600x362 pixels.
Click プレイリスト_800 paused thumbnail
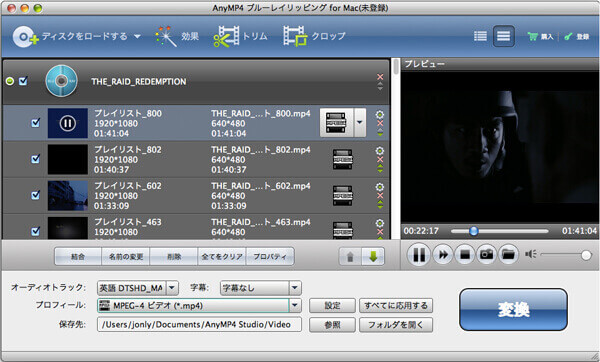click(68, 123)
